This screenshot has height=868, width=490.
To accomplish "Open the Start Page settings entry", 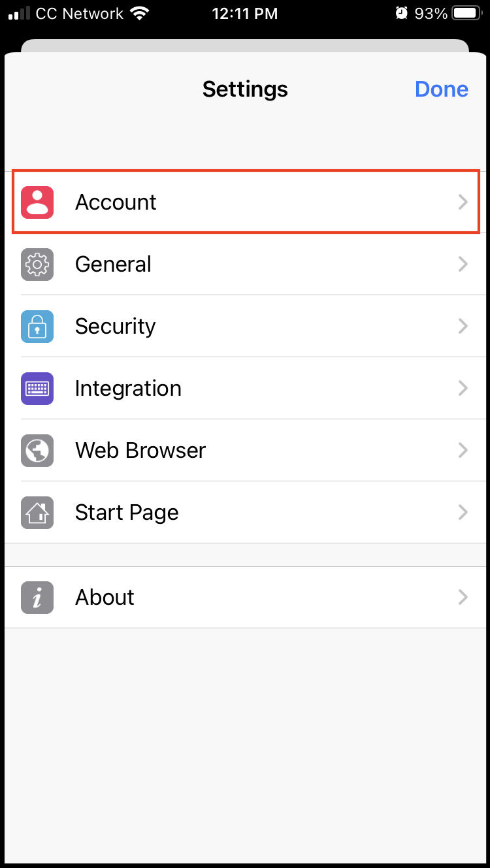I will 246,513.
